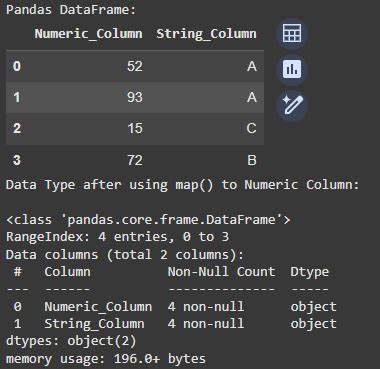Select the cell with value 72
Screen dimensions: 380x369
coord(135,160)
